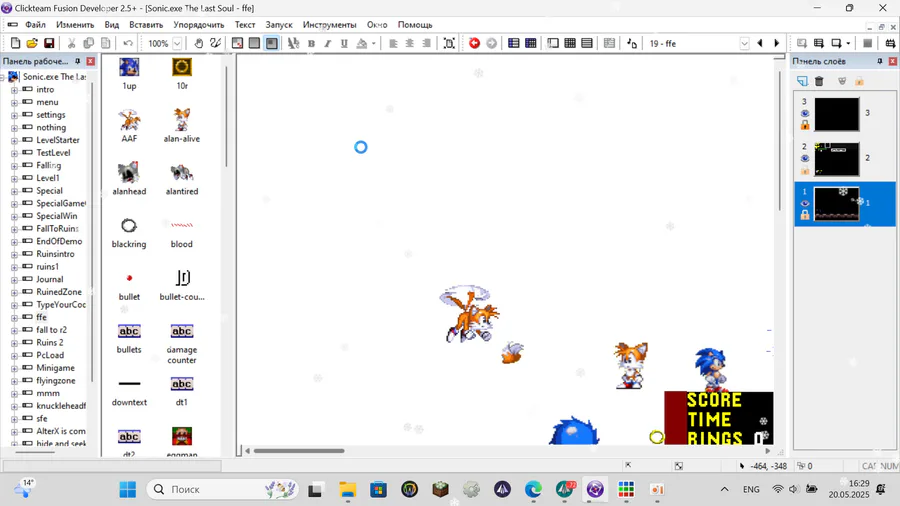
Task: Toggle visibility eye of layer 1
Action: pyautogui.click(x=805, y=203)
